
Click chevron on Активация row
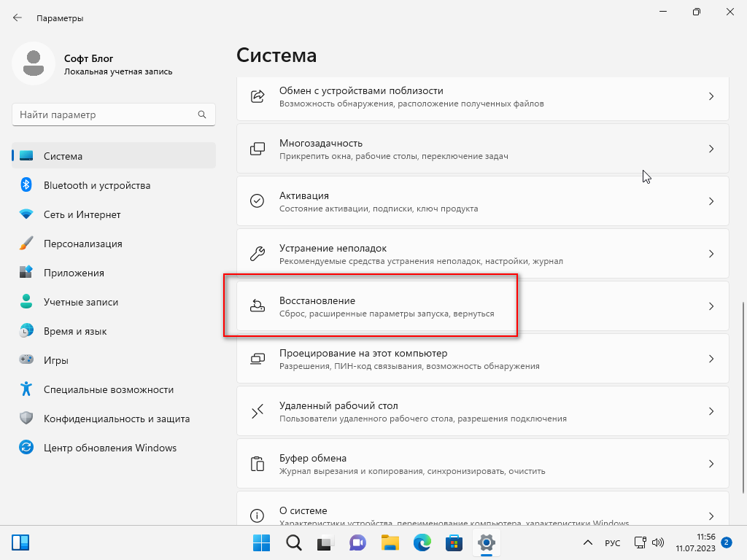711,201
